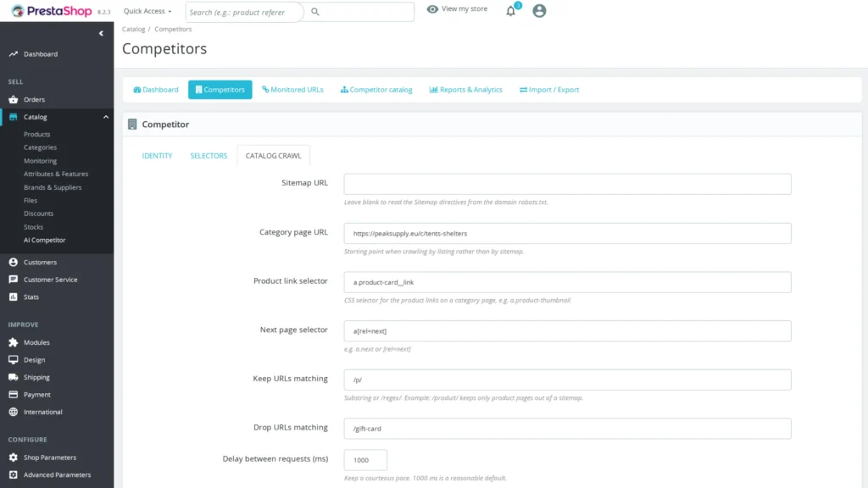868x488 pixels.
Task: Click the Reports & Analytics chart icon
Action: (433, 90)
